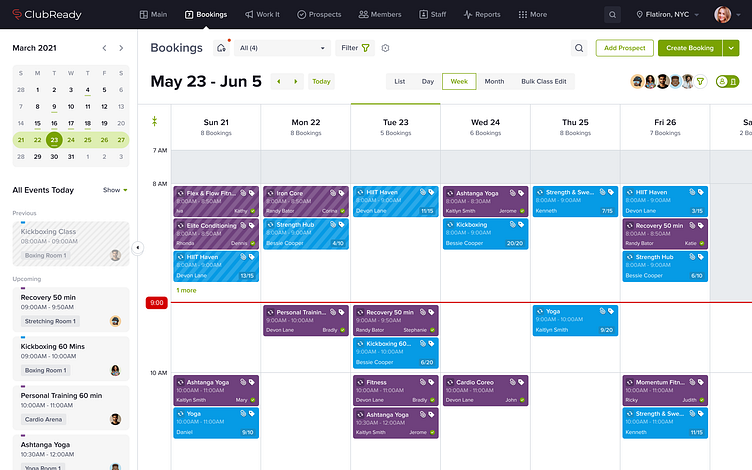Screen dimensions: 752x470
Task: Go to previous month in mini calendar
Action: coord(101,48)
